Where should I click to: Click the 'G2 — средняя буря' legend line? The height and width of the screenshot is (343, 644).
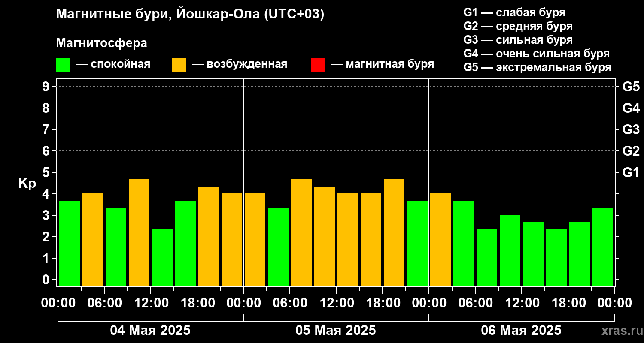518,26
